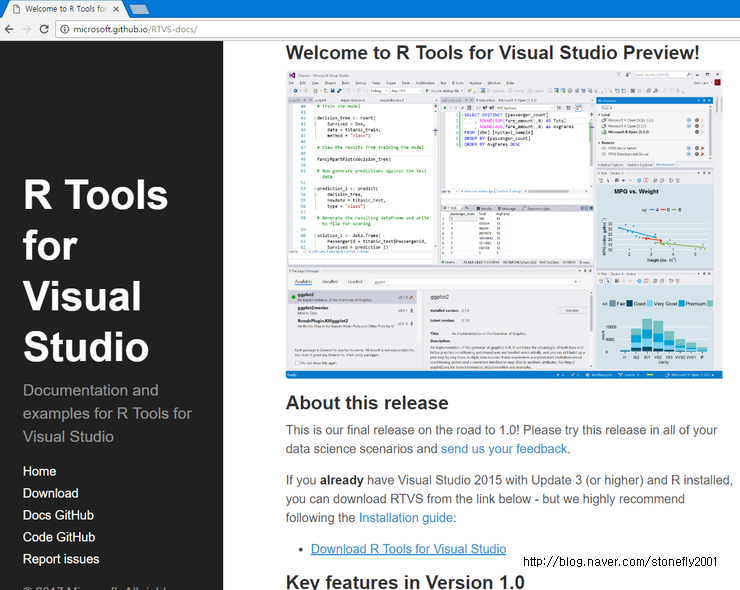Open the Download sidebar link

pyautogui.click(x=50, y=493)
